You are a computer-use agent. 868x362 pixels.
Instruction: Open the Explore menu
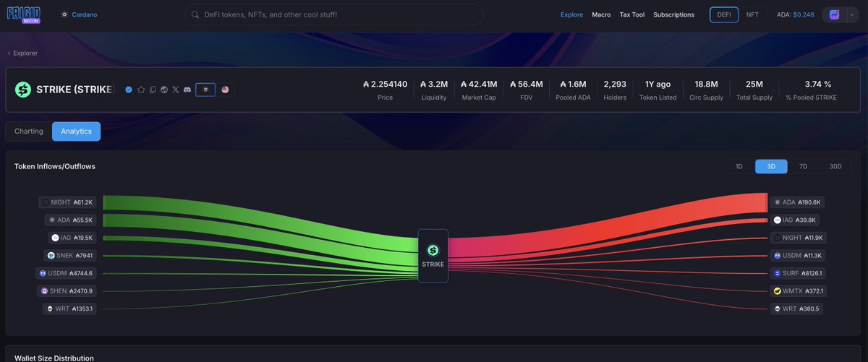coord(571,14)
